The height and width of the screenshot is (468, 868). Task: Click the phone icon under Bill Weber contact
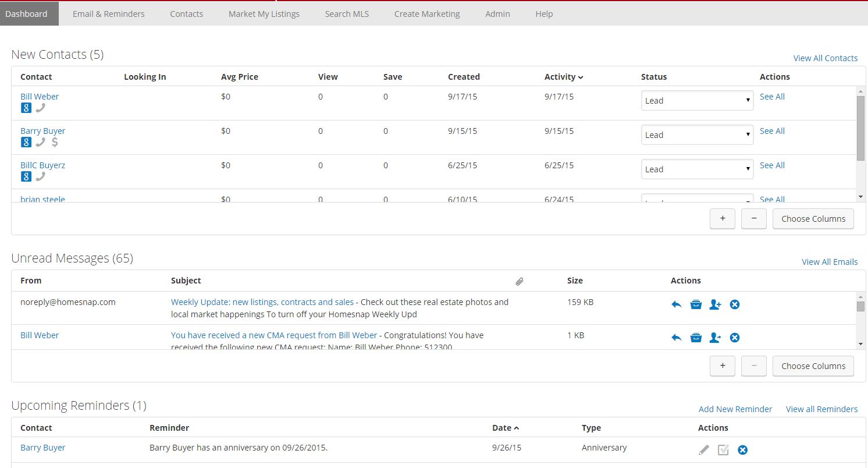40,108
